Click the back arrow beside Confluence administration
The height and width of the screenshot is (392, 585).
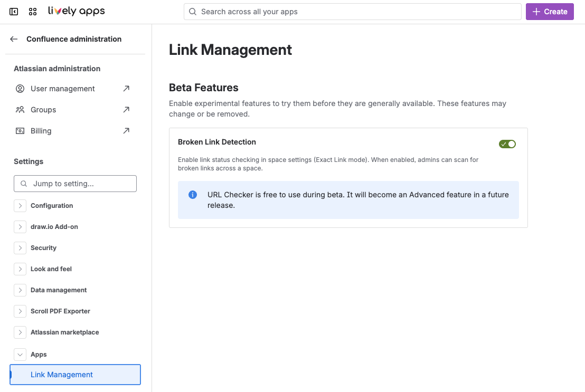coord(14,39)
